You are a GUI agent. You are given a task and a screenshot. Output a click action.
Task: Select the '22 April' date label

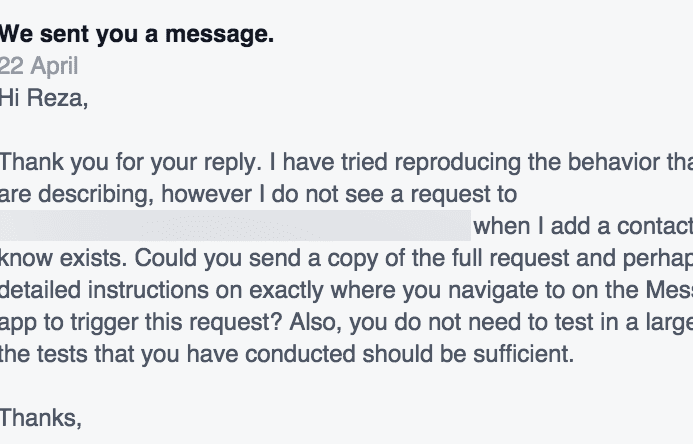tap(39, 66)
